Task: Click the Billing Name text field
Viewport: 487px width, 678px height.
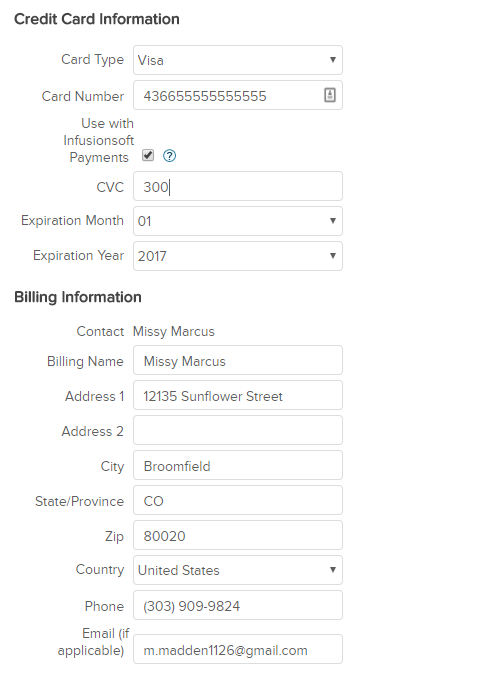Action: pos(238,360)
